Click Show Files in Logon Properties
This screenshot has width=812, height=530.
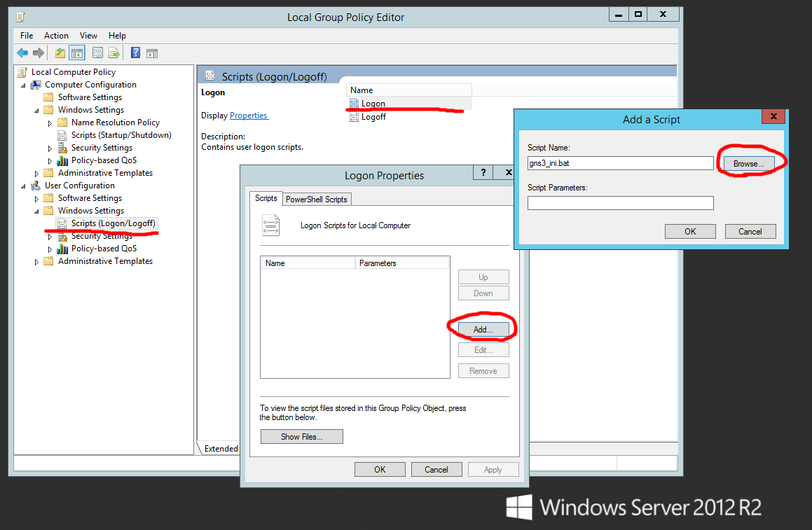point(301,436)
